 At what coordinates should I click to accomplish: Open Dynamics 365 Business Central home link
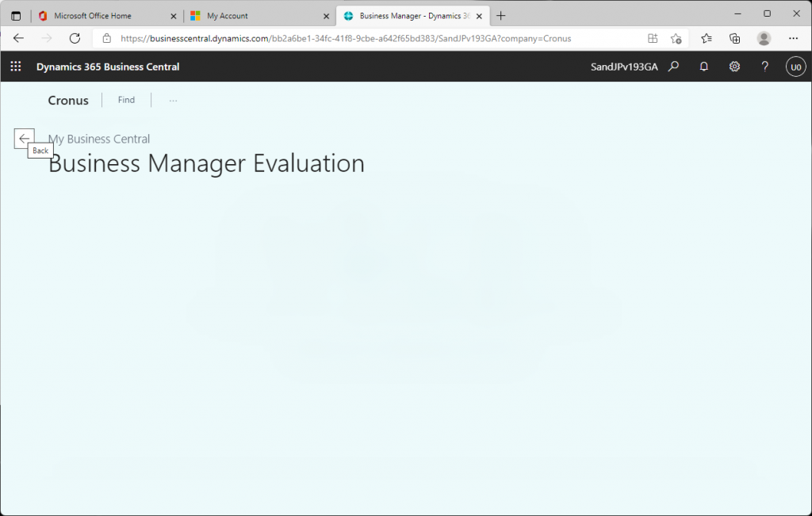click(108, 67)
